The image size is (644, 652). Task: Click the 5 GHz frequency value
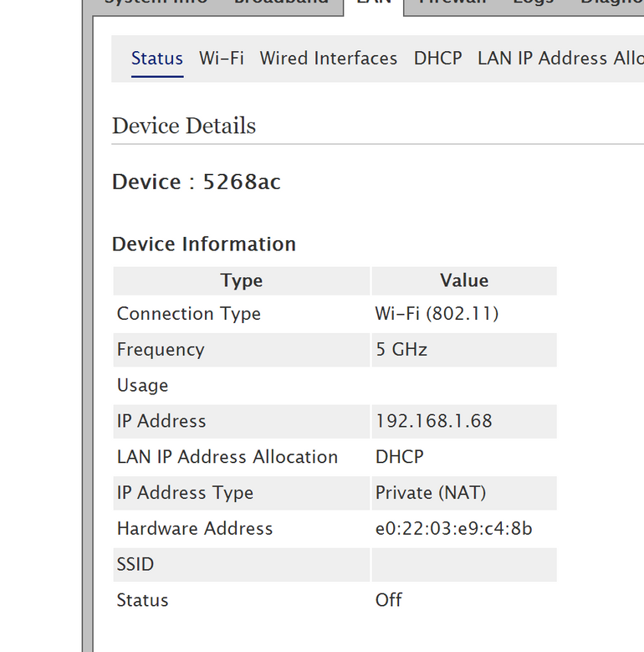401,350
